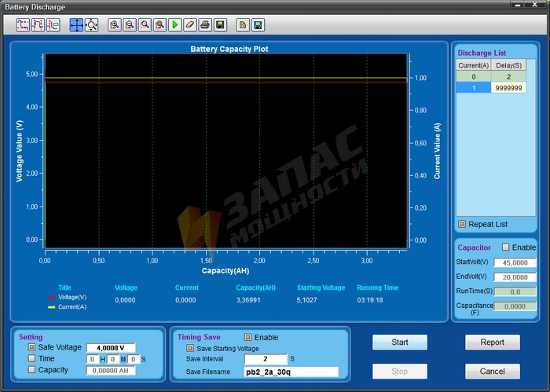Select the eraser icon in toolbar
Image resolution: width=550 pixels, height=392 pixels.
190,25
